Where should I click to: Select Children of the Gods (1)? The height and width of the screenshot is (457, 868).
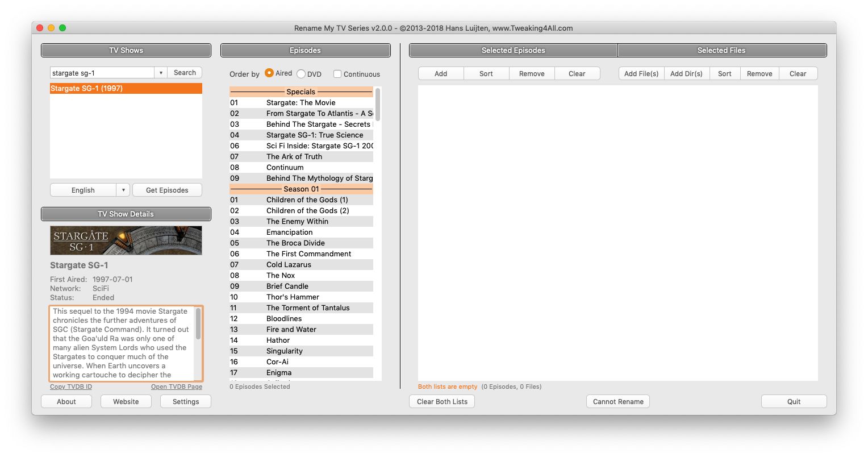(x=301, y=200)
